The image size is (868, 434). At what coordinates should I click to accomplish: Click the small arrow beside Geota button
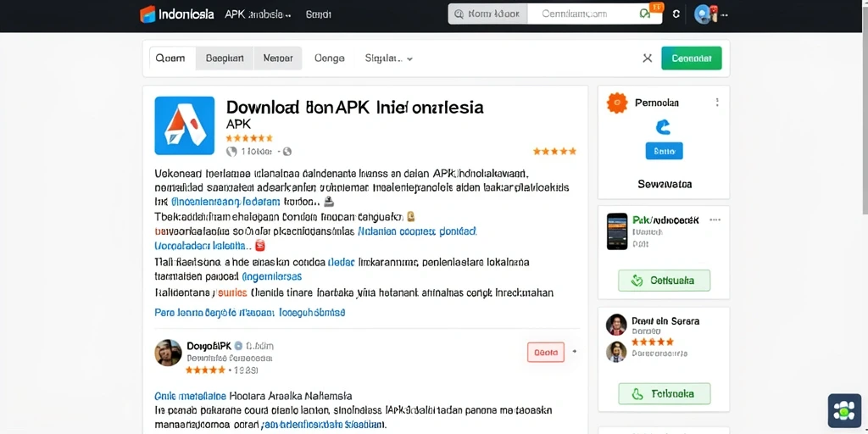[x=575, y=351]
